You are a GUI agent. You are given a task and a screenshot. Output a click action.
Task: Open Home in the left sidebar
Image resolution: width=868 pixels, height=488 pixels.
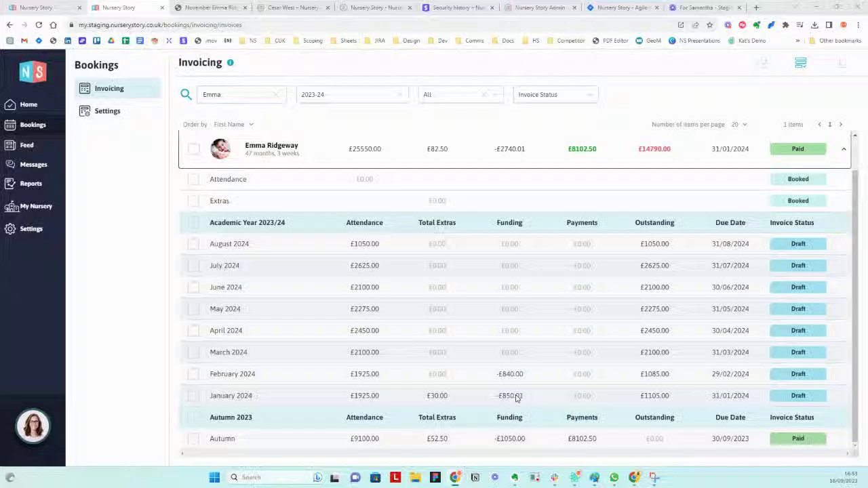20,104
